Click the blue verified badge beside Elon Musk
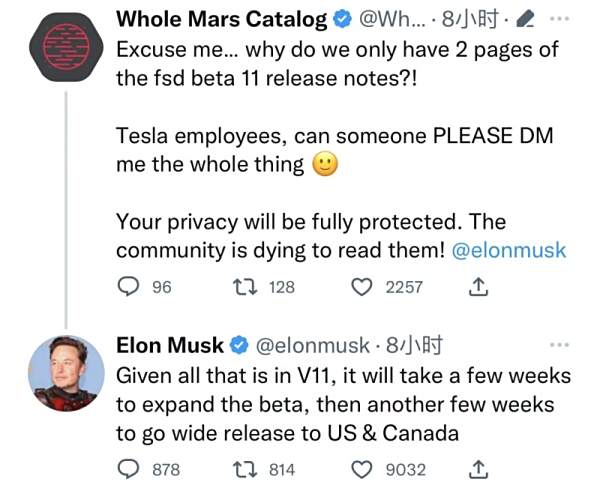The height and width of the screenshot is (494, 600). [241, 347]
